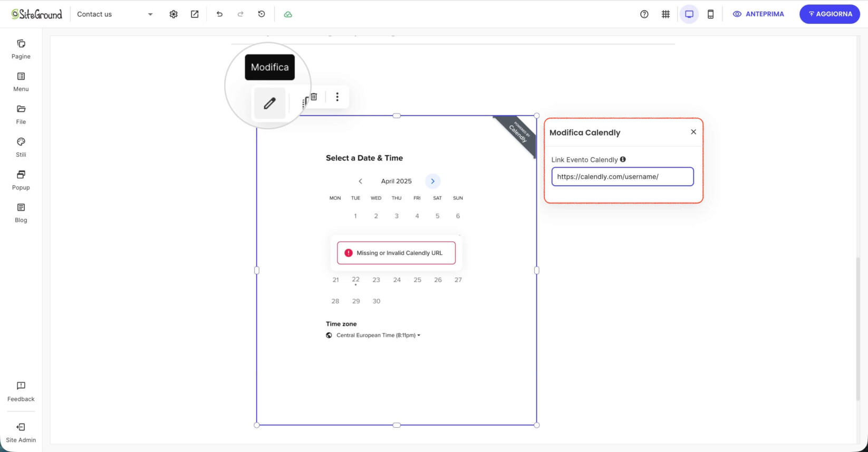Viewport: 868px width, 452px height.
Task: Click the Select a Date & Time heading
Action: [364, 158]
